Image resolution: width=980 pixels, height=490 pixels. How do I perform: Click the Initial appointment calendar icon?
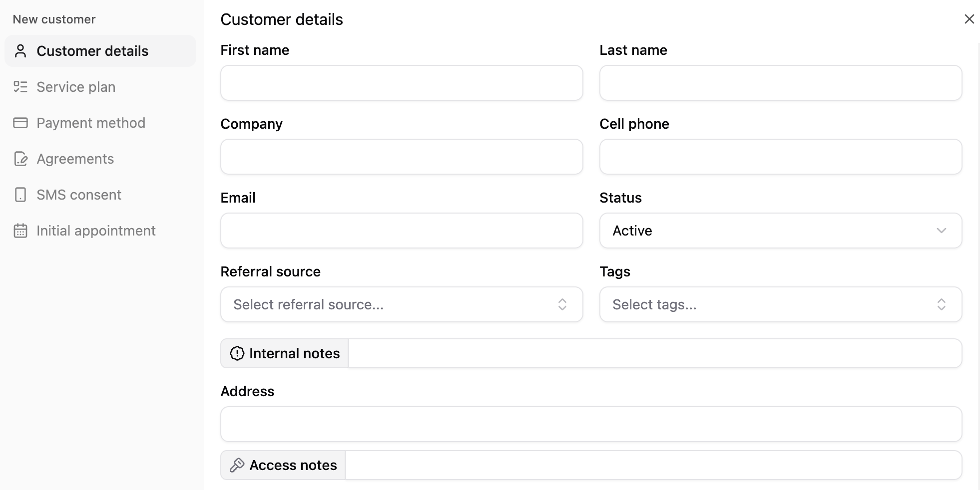(x=20, y=231)
